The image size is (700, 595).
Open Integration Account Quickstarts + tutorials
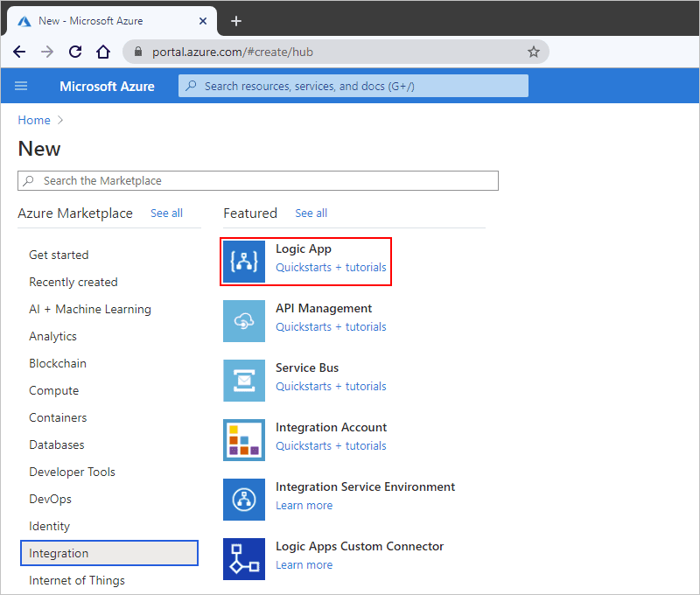(331, 445)
